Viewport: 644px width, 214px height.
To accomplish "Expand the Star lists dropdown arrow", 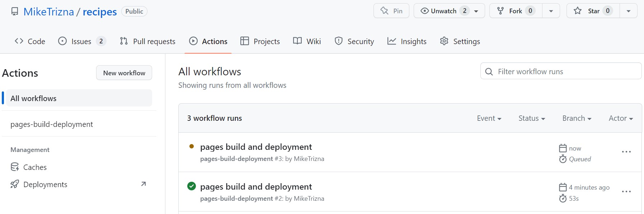I will point(629,11).
